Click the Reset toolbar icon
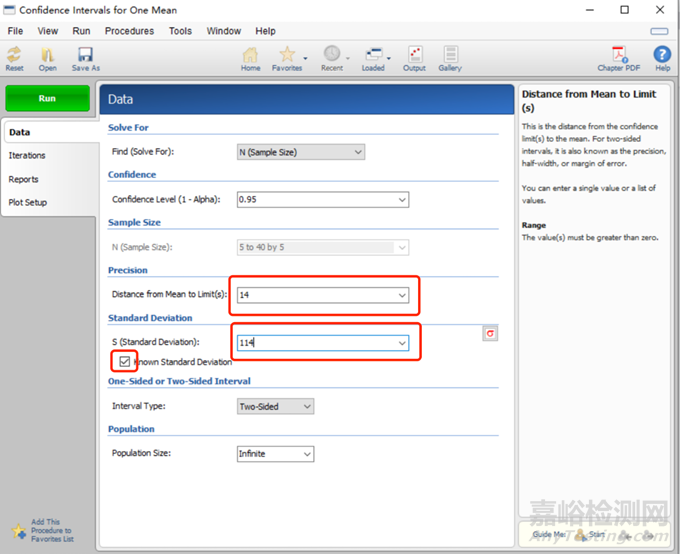This screenshot has width=680, height=554. pyautogui.click(x=14, y=56)
